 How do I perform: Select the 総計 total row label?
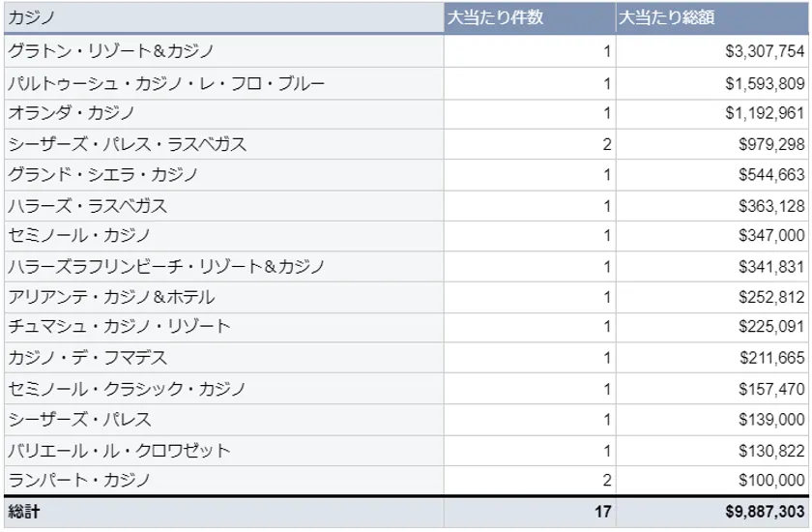coord(24,512)
